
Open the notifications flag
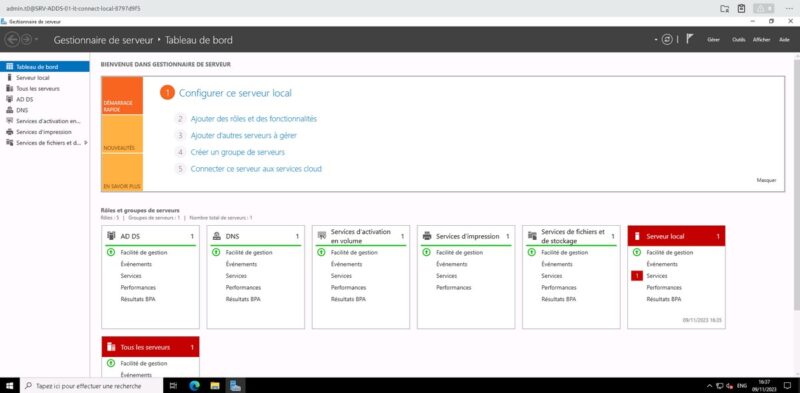[689, 39]
